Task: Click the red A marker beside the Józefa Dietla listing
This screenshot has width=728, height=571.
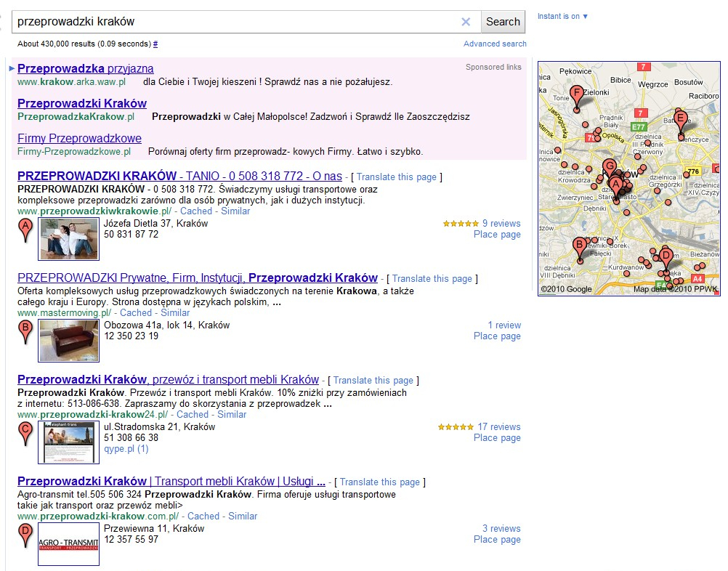Action: click(25, 231)
